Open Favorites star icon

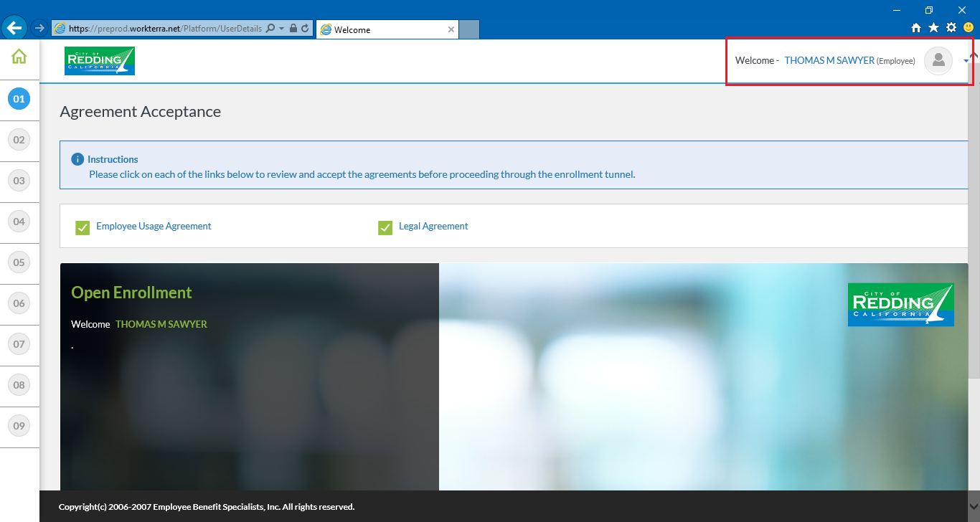[933, 27]
